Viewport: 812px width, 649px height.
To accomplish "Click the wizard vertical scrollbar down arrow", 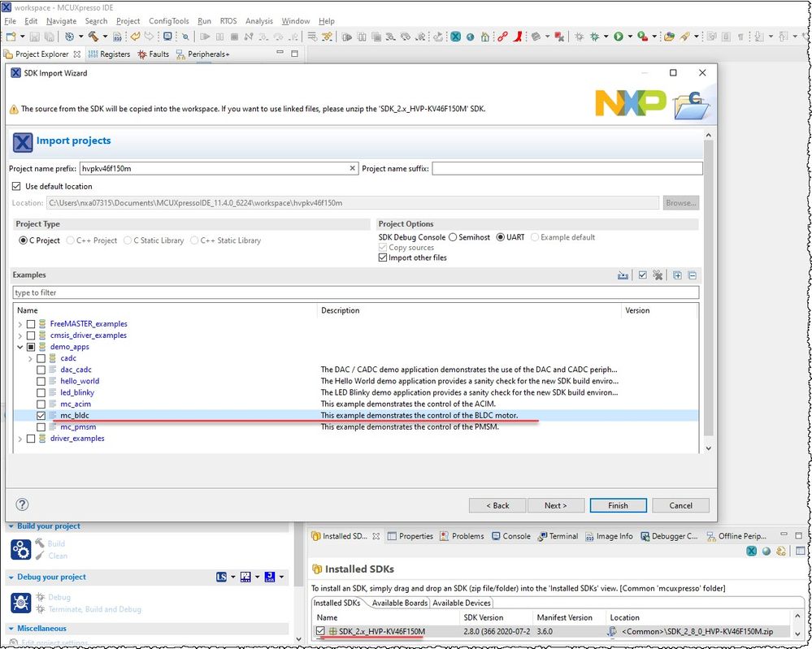I will point(709,448).
